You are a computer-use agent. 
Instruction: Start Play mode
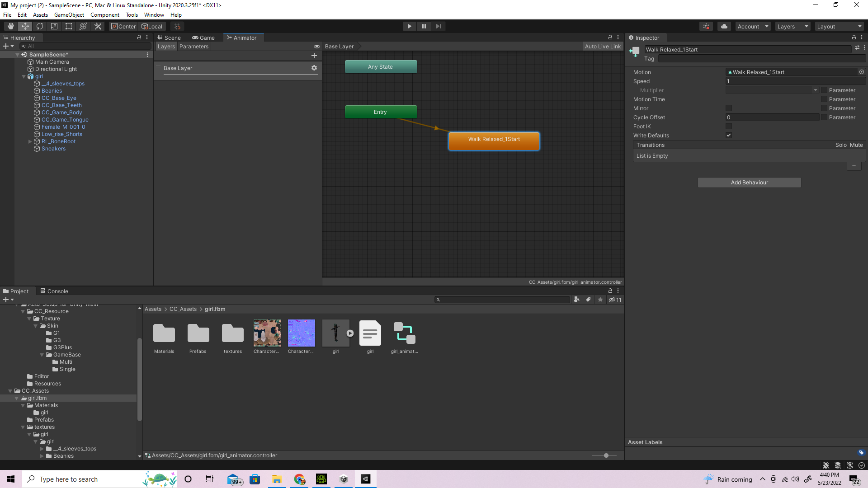coord(409,26)
